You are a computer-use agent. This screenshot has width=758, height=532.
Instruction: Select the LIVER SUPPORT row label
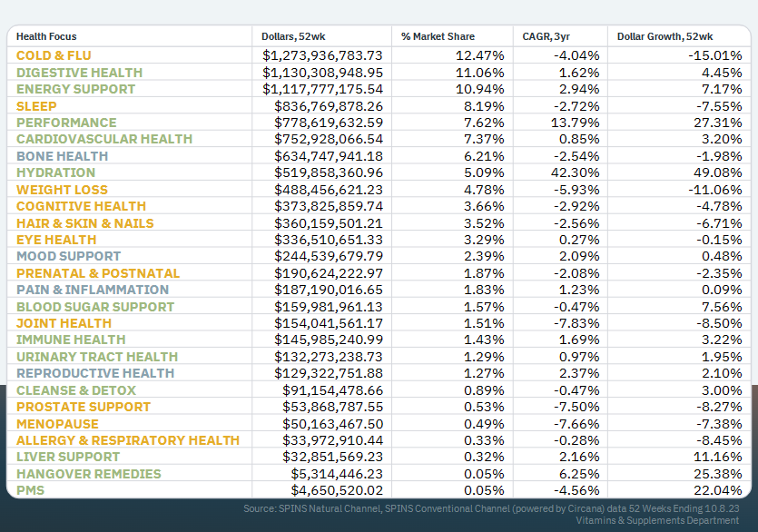click(68, 457)
